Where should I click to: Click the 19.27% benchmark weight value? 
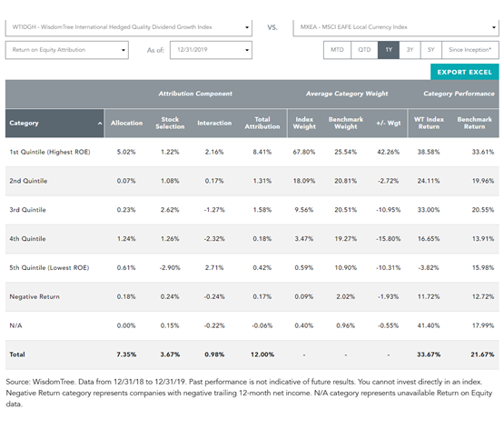click(x=346, y=239)
